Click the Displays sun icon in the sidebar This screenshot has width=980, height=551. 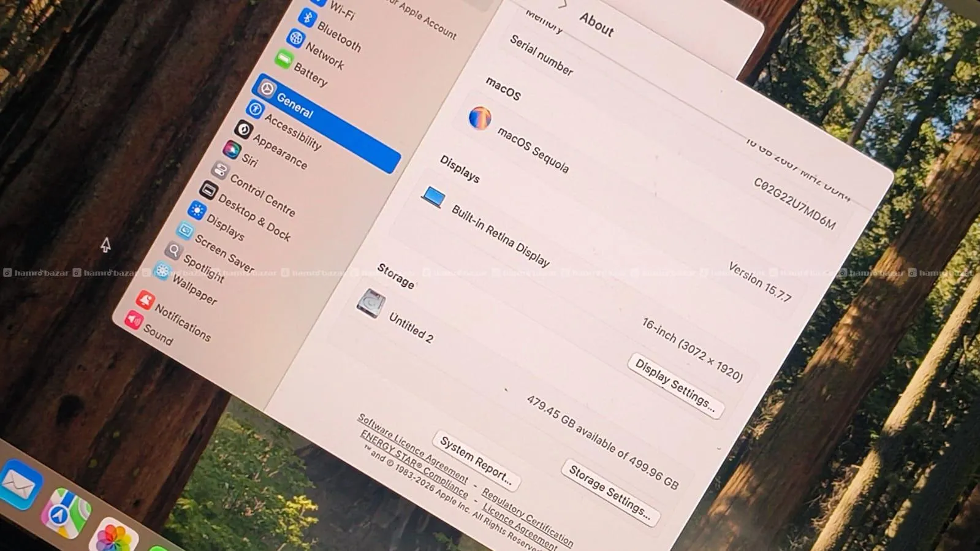tap(197, 210)
